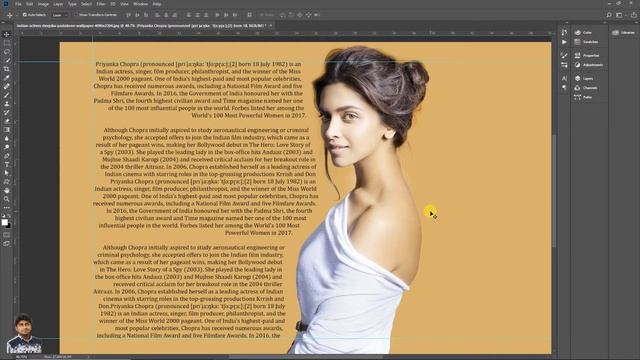Open the status bar info arrow
640x360 pixels.
[x=89, y=357]
